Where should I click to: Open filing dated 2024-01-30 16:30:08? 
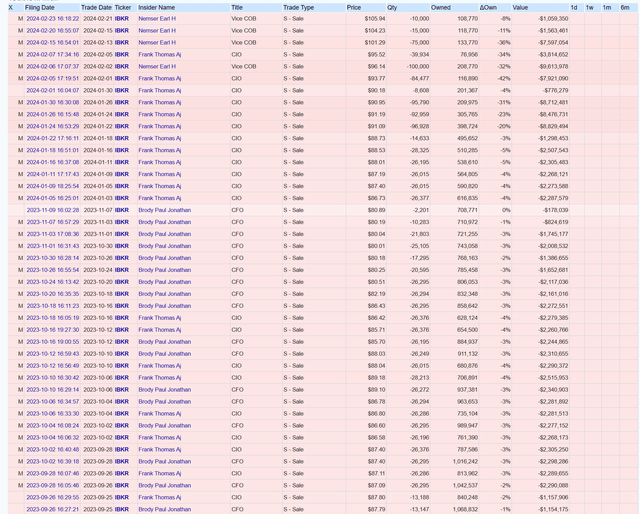(x=53, y=102)
